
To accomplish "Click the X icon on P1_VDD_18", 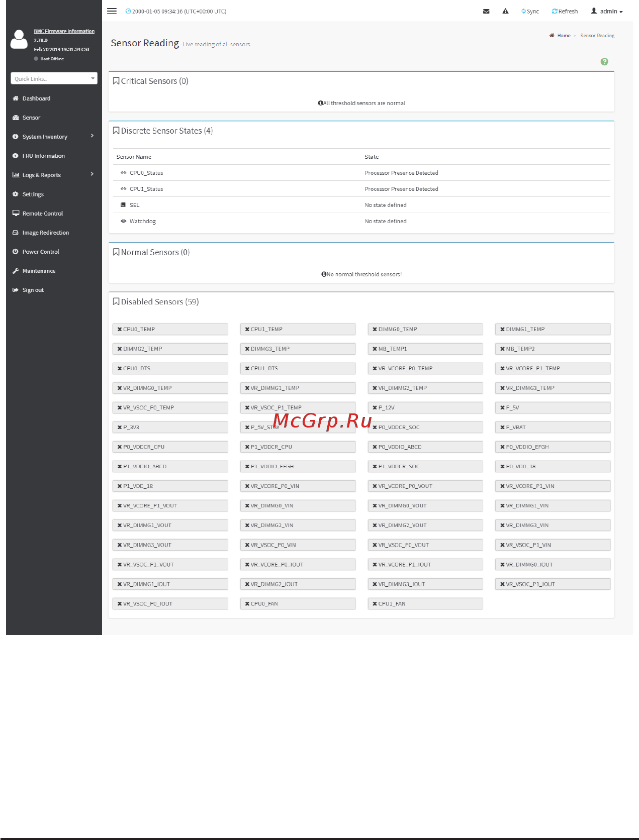I will (120, 486).
